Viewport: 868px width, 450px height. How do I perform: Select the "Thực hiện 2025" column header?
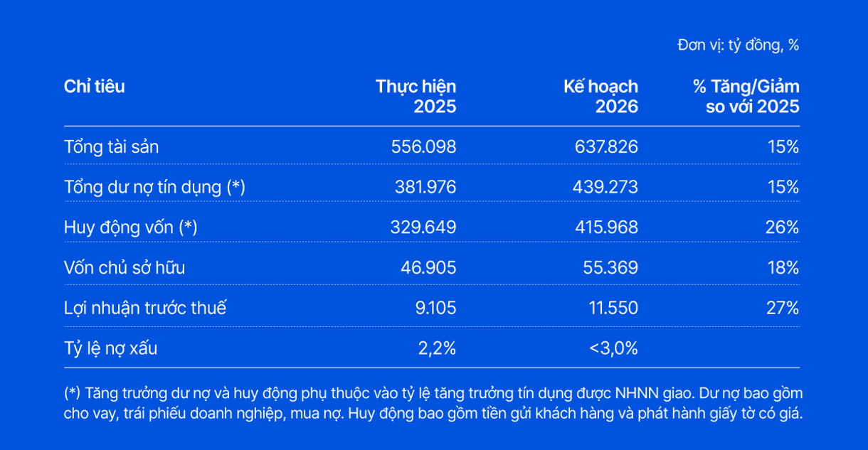(x=416, y=97)
